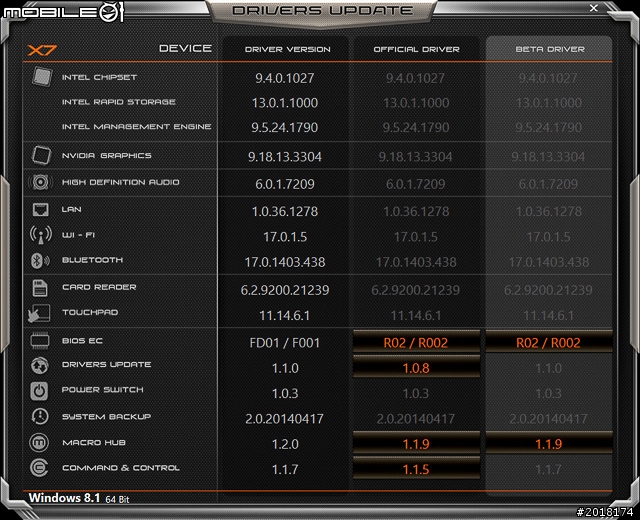Click the Bluetooth label
Screen dimensions: 640x520
pos(92,260)
